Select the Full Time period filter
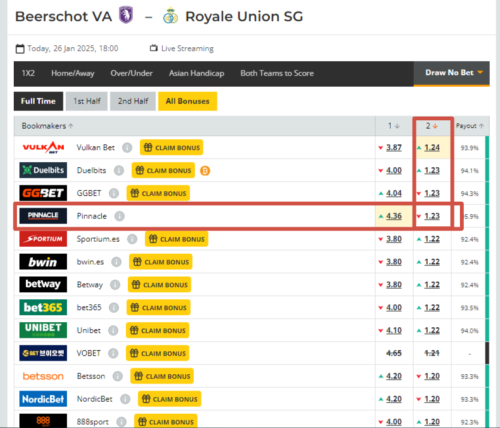 tap(38, 101)
